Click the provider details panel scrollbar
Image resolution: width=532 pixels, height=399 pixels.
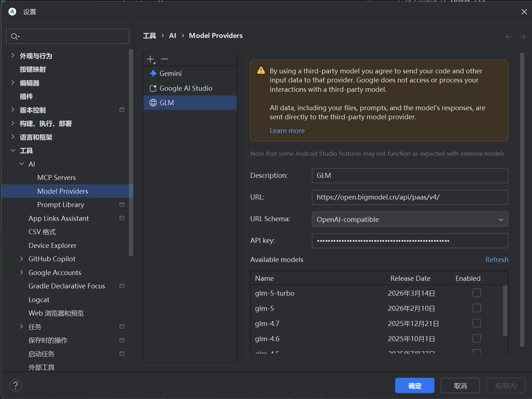[522, 199]
